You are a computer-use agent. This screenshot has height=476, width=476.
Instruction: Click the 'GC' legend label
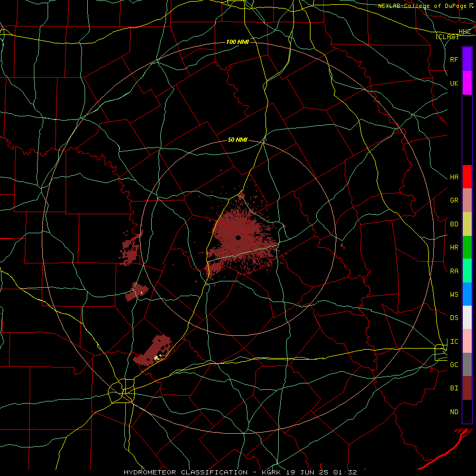click(x=454, y=365)
